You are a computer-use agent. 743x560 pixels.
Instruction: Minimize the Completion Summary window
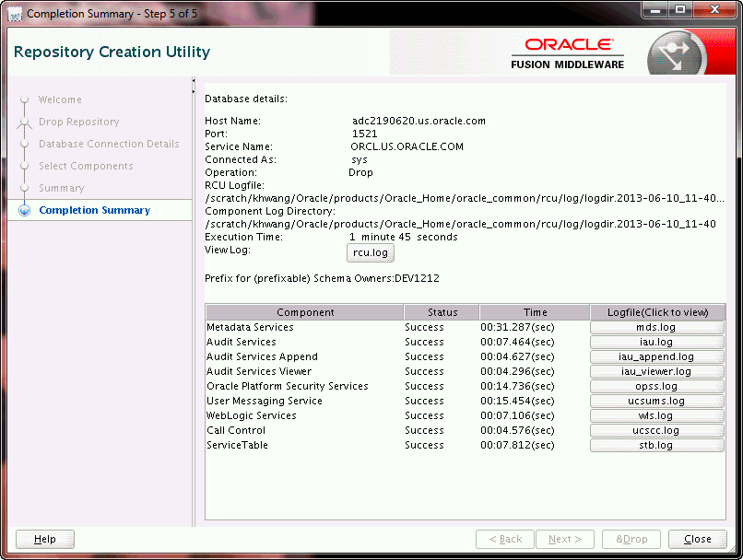[655, 10]
